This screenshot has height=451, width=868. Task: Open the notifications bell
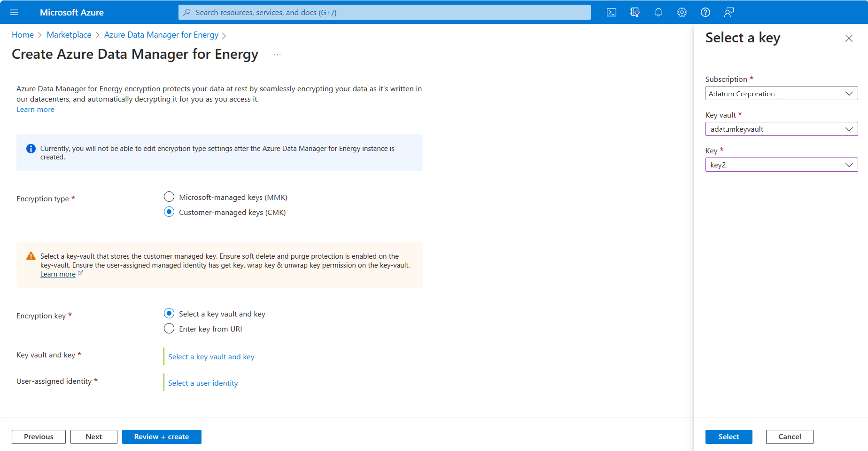pos(658,12)
